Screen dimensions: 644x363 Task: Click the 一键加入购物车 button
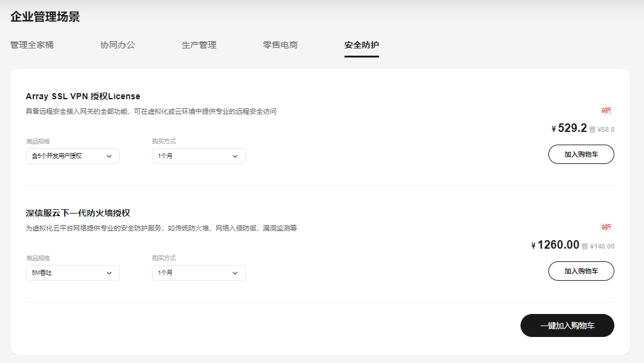coord(567,325)
